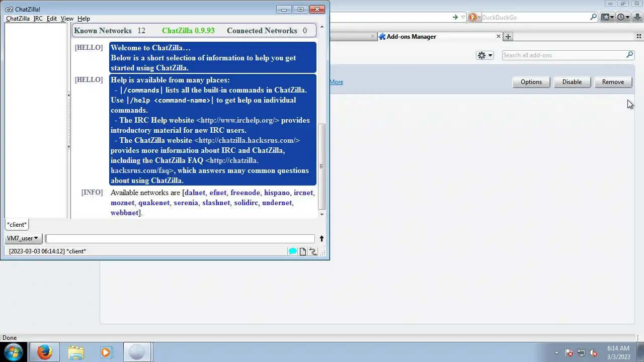This screenshot has width=644, height=362.
Task: Show hidden system tray icons
Action: 556,353
